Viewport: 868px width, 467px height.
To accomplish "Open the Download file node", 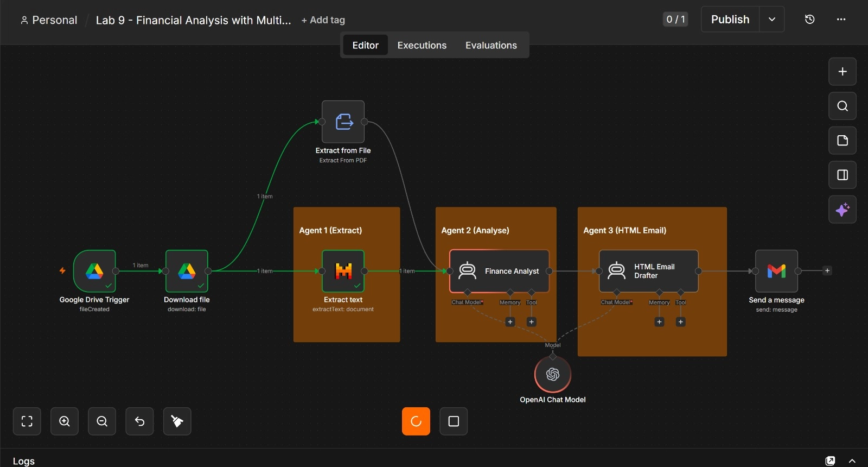I will [187, 271].
